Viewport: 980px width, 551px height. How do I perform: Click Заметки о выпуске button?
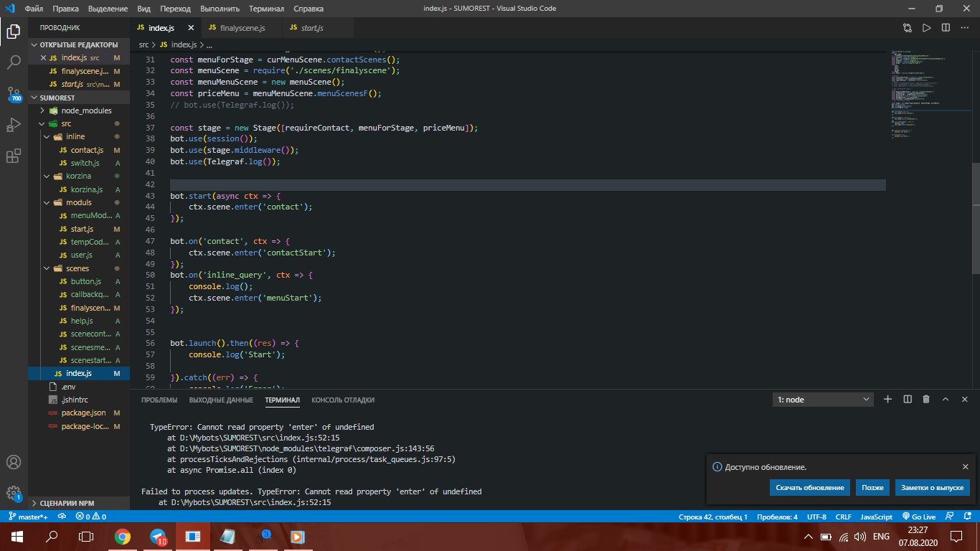coord(933,487)
